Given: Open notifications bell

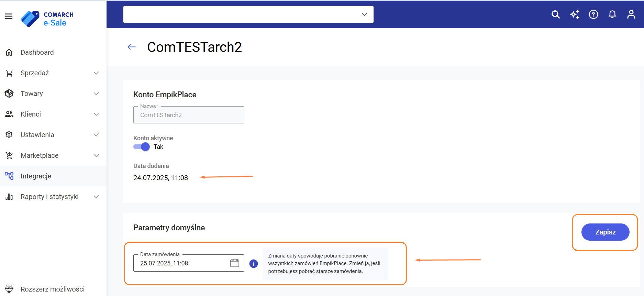Looking at the screenshot, I should pyautogui.click(x=612, y=14).
